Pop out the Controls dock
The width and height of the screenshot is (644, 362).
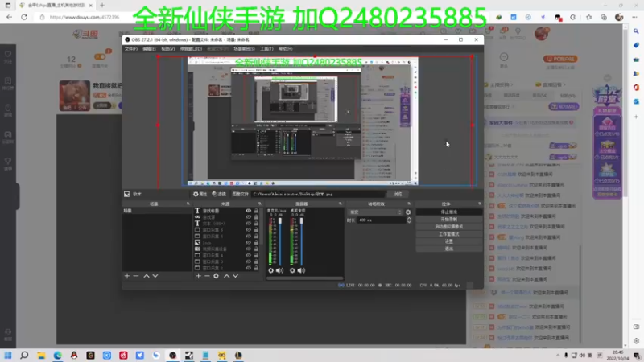coord(480,204)
